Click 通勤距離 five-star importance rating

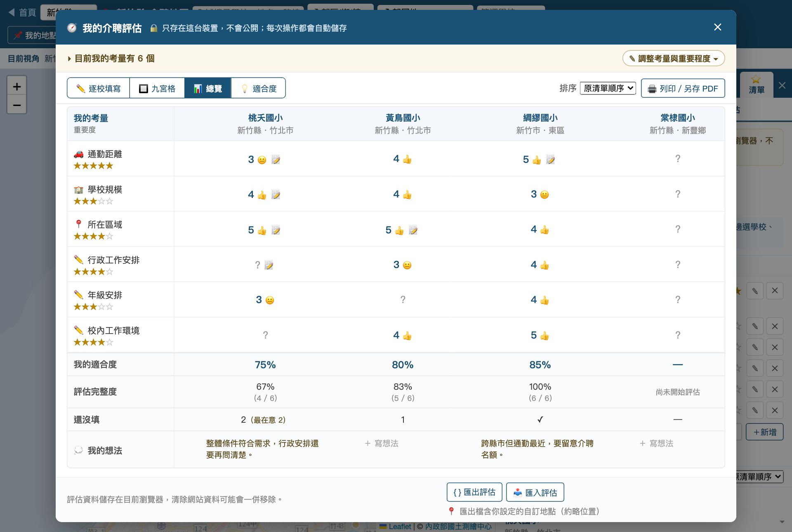coord(93,166)
